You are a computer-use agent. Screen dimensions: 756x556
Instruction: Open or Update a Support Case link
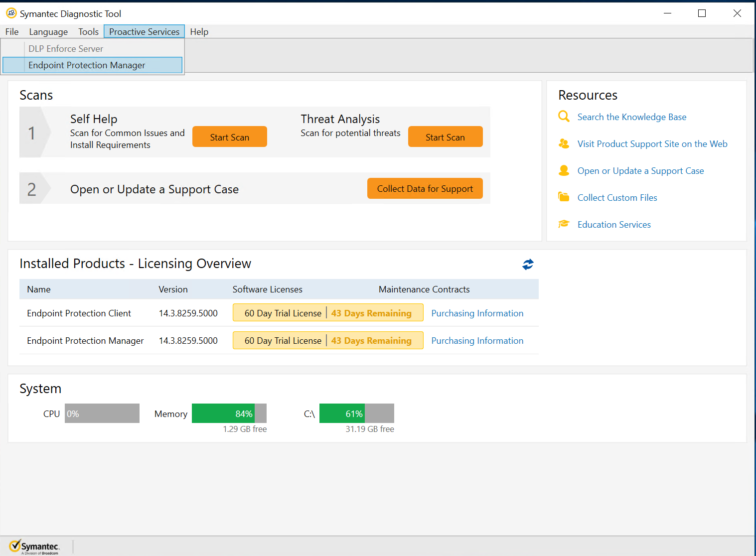(641, 171)
